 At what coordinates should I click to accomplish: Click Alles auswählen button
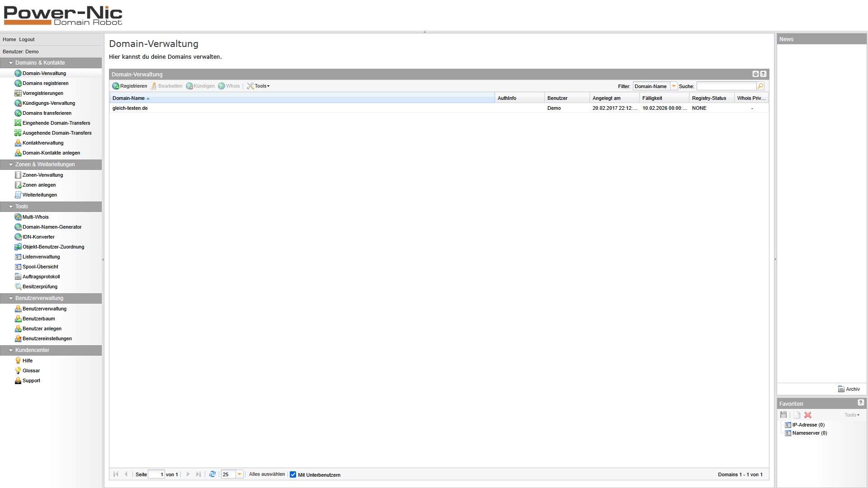[267, 474]
